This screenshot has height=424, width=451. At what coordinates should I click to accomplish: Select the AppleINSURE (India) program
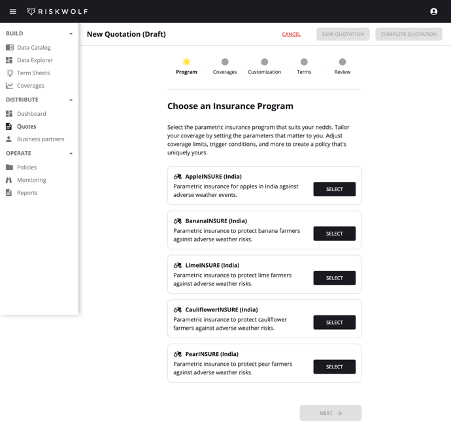(x=334, y=189)
